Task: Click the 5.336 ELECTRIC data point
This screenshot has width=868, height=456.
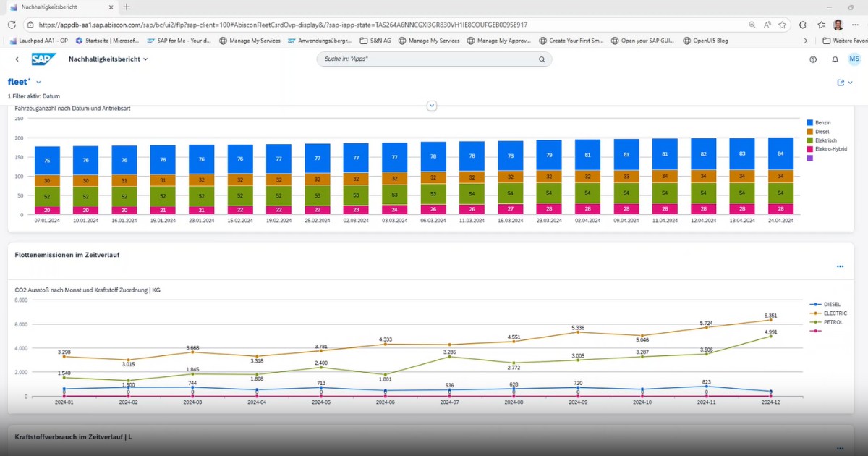Action: (x=578, y=332)
